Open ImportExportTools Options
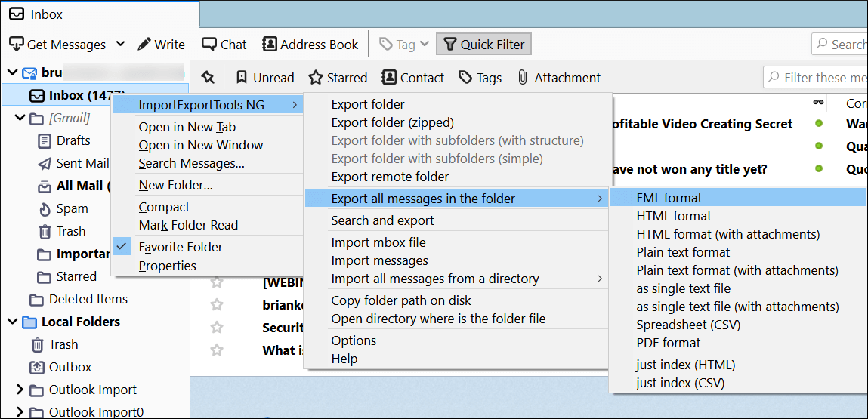 coord(354,340)
